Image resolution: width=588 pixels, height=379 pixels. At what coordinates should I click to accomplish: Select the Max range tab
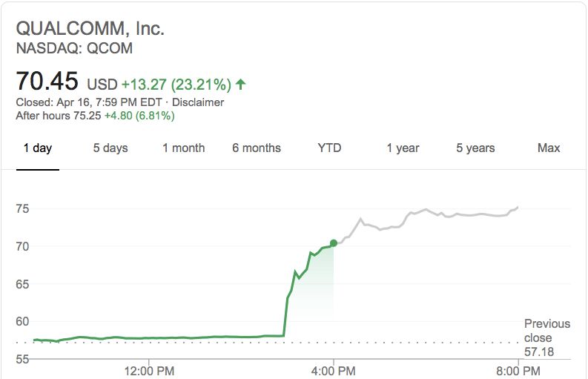coord(549,148)
